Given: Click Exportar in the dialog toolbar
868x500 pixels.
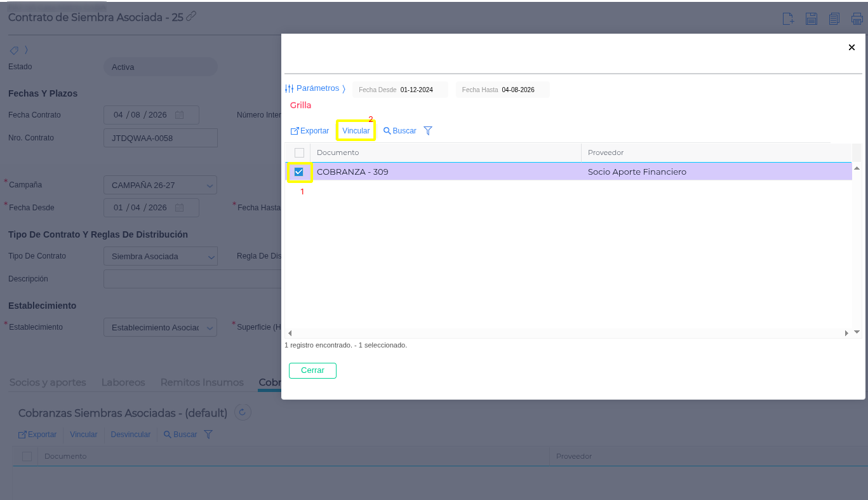Looking at the screenshot, I should point(310,131).
